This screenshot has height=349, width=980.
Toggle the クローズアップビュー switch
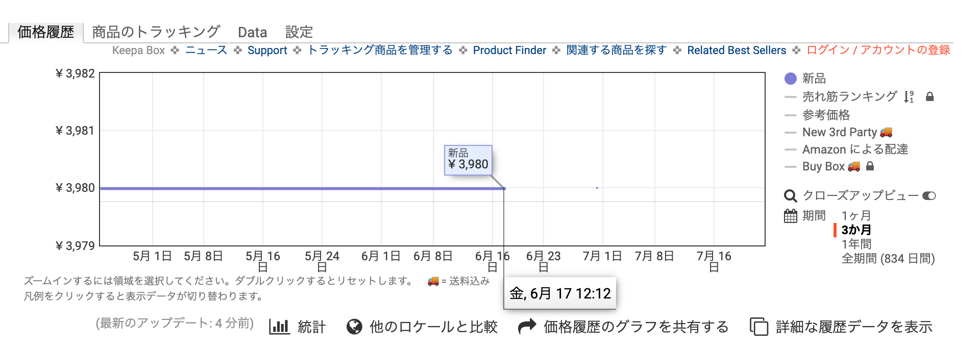point(929,196)
